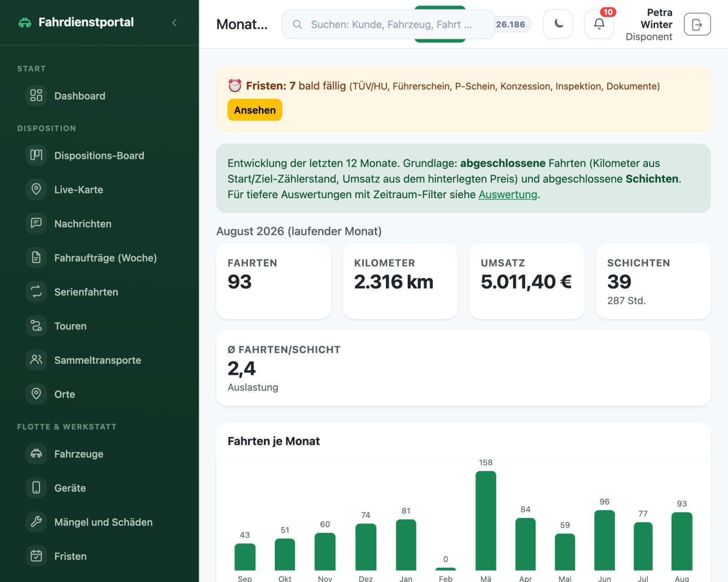728x582 pixels.
Task: Click the Serienfahrten repeat icon
Action: [36, 291]
